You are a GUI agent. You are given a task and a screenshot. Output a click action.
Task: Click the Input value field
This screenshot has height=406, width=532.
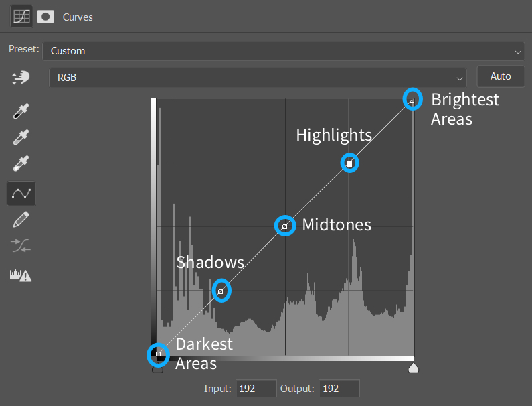pos(256,389)
